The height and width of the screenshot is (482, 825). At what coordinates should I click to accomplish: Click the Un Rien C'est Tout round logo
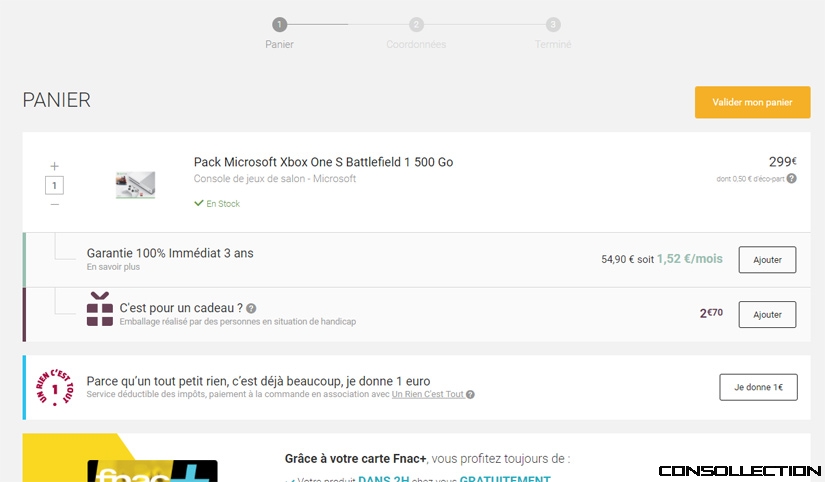(54, 388)
